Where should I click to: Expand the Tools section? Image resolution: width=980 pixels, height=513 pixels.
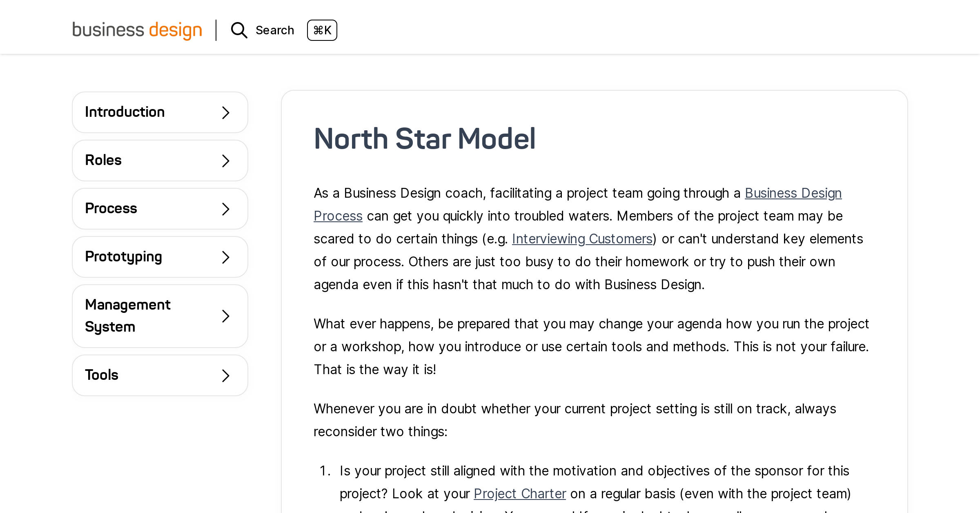coord(160,375)
